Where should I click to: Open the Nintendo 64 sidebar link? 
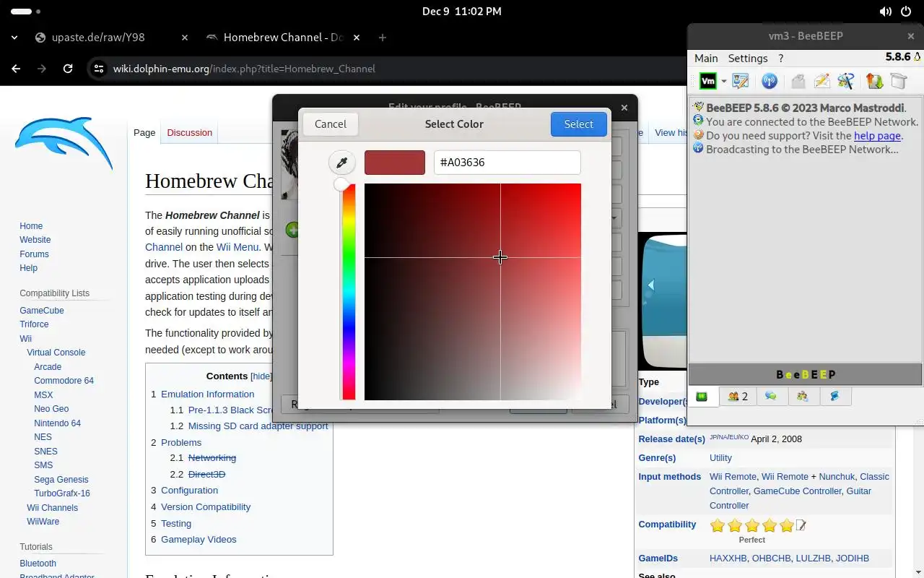pos(57,423)
